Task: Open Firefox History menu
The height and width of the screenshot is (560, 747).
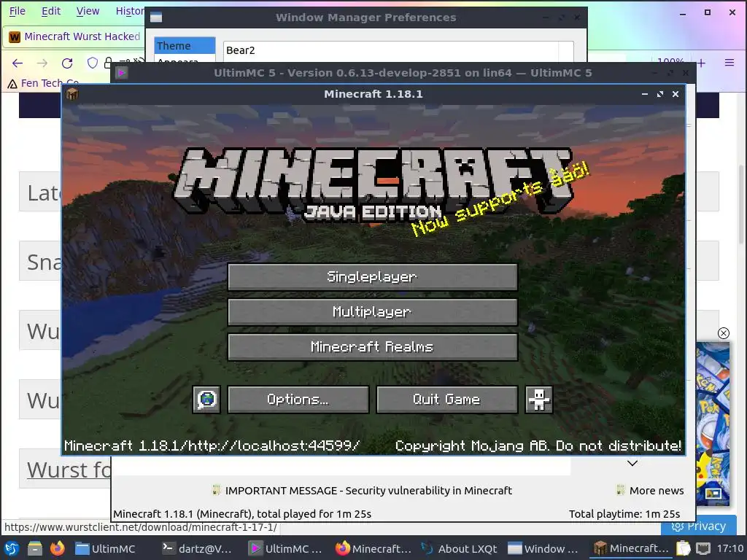Action: [130, 11]
